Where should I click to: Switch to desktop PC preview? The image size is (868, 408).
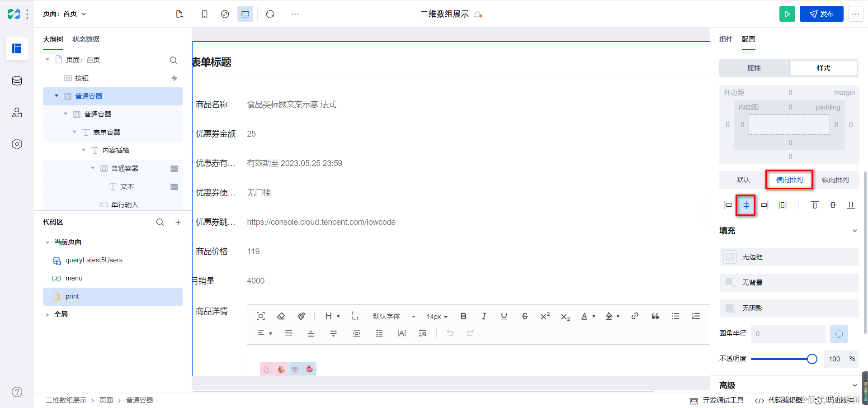coord(245,14)
